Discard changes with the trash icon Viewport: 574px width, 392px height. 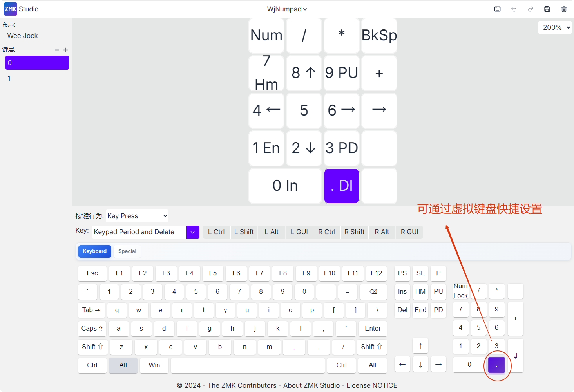[564, 9]
